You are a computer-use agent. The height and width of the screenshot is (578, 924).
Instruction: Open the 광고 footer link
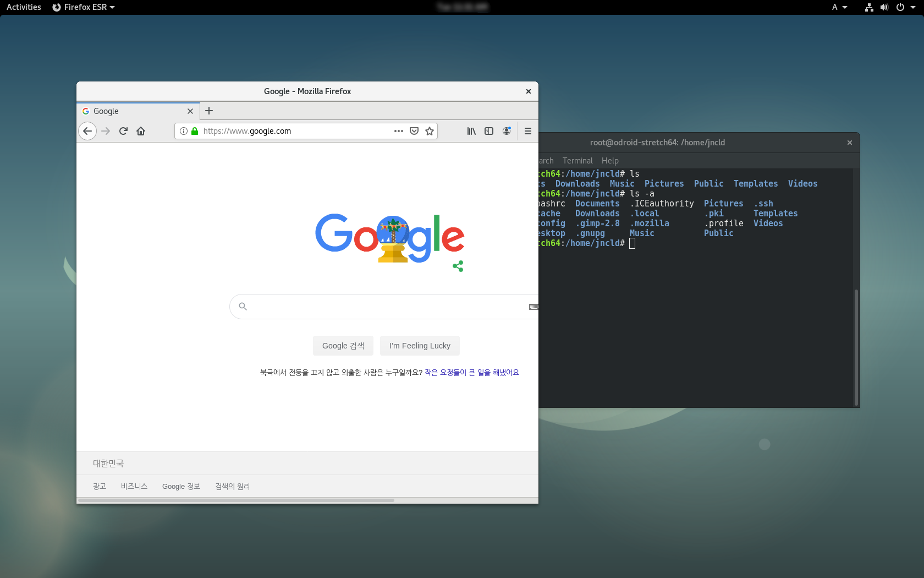click(100, 487)
